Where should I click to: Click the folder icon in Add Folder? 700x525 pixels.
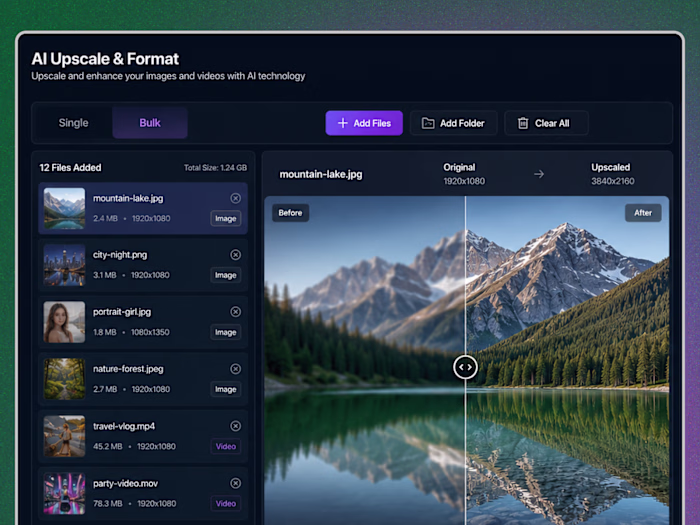pos(428,123)
